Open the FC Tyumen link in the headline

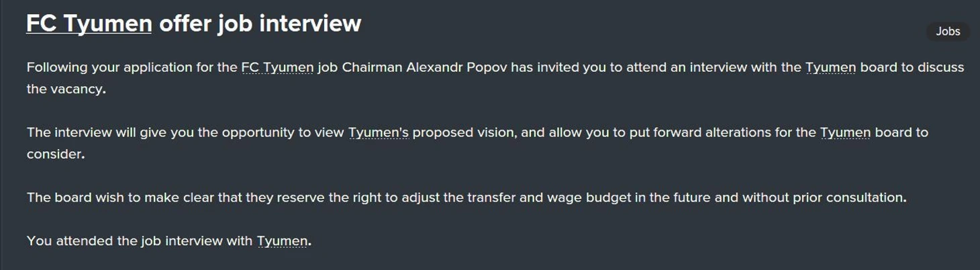tap(89, 24)
